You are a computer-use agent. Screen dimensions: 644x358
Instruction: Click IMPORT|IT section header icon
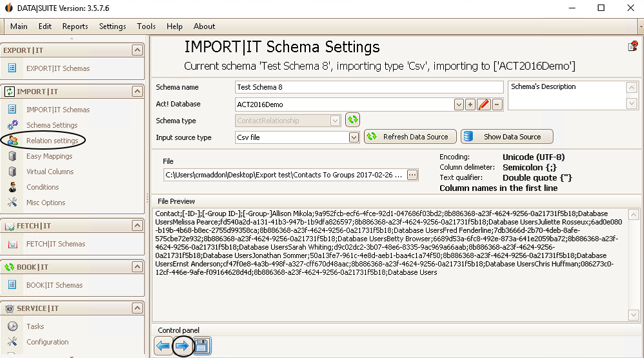[10, 91]
